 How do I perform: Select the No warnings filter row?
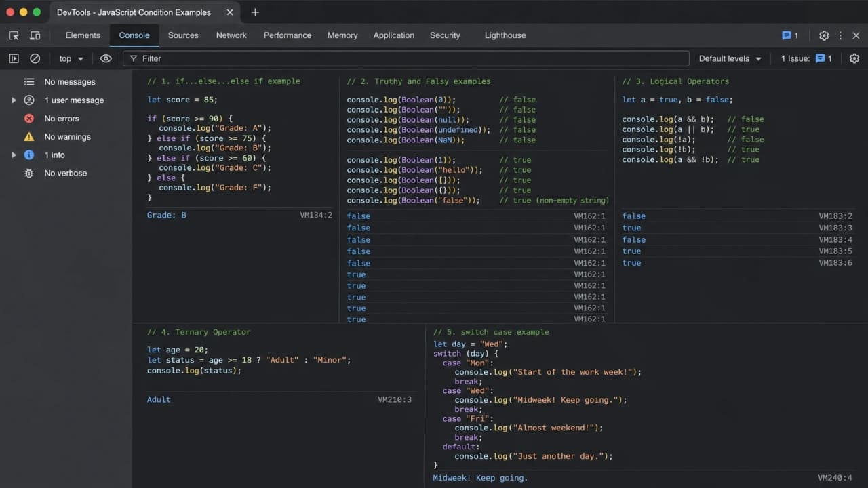tap(66, 136)
